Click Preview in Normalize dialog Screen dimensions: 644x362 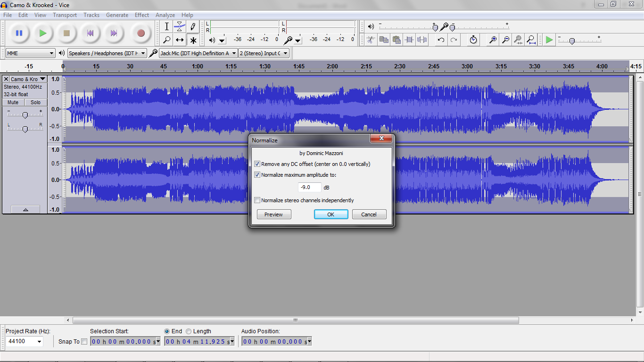(274, 214)
